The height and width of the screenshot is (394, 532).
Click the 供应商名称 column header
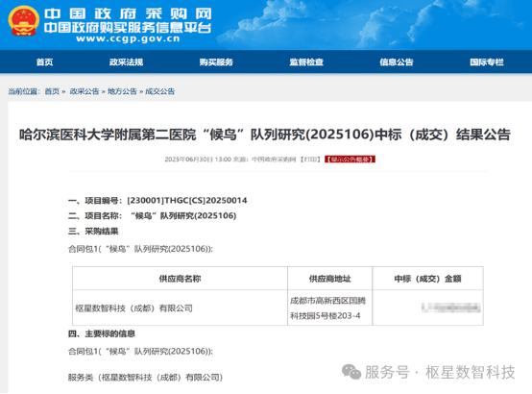(x=180, y=279)
